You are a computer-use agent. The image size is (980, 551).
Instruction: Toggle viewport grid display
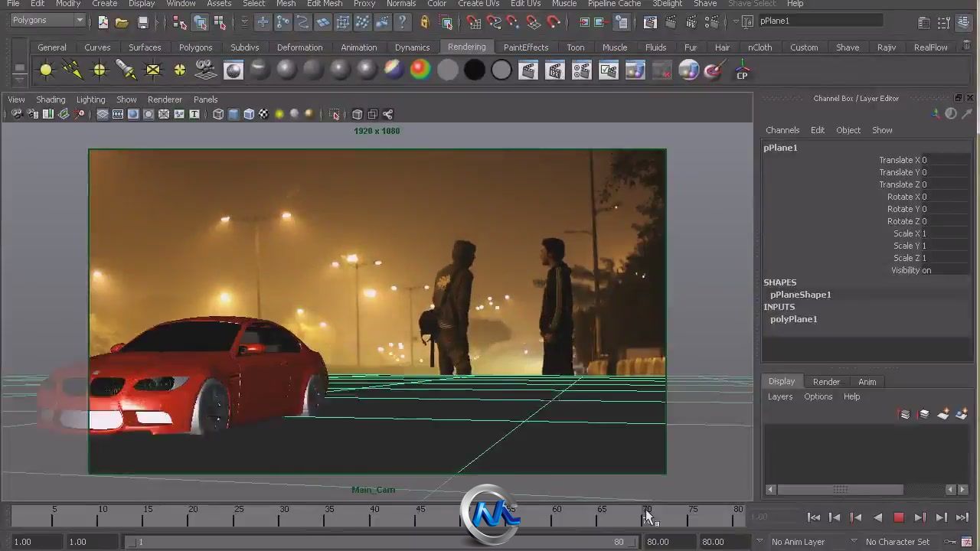coord(103,114)
